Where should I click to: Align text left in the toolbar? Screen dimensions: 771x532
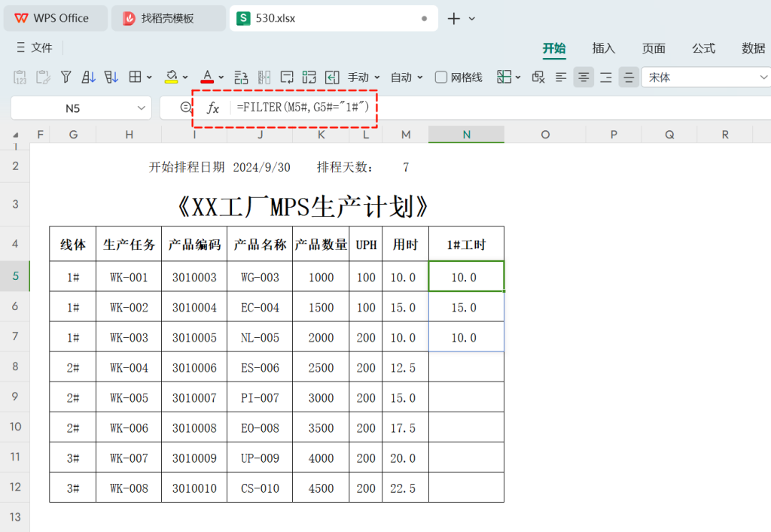[561, 77]
